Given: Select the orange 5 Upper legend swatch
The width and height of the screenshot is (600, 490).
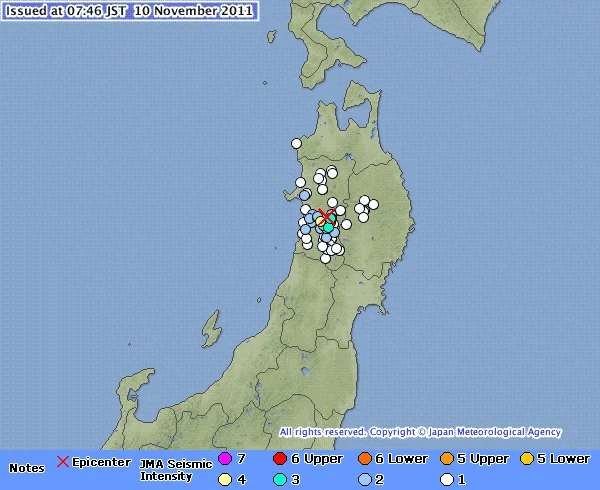Looking at the screenshot, I should click(x=447, y=458).
